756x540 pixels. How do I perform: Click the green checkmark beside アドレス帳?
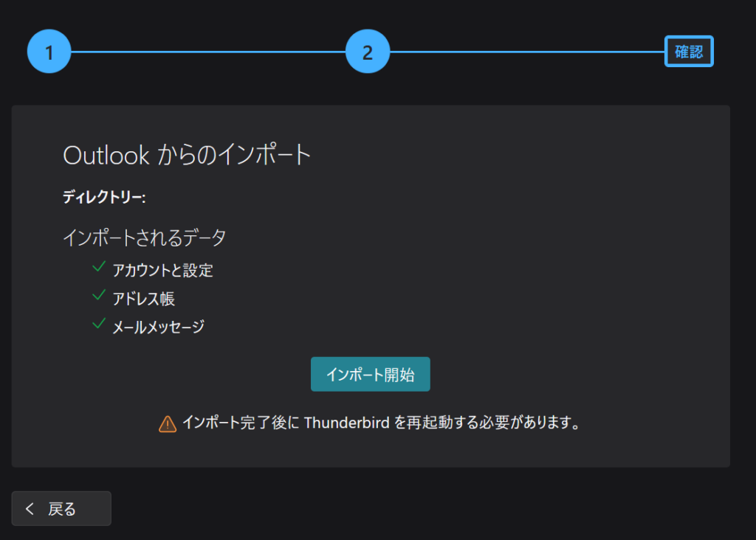98,296
